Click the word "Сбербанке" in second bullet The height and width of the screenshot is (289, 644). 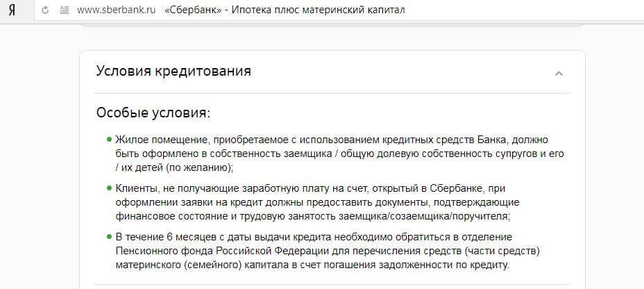tap(458, 189)
